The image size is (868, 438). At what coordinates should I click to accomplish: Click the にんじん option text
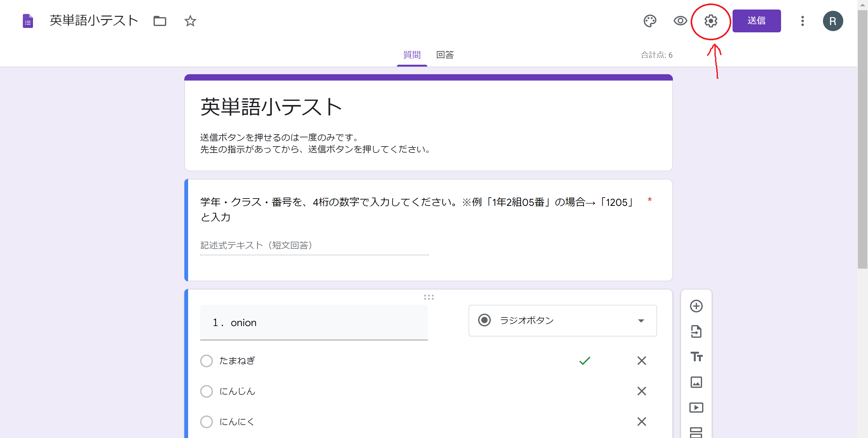237,391
